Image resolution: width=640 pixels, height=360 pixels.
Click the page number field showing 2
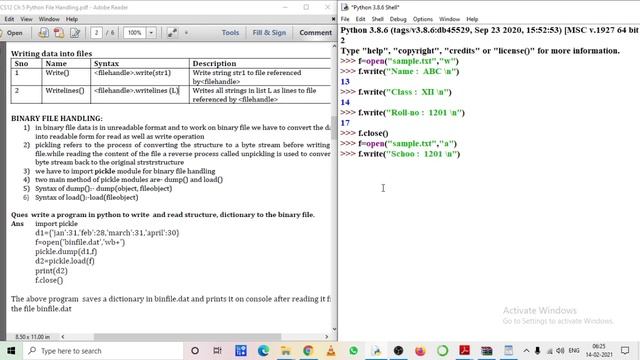[x=96, y=33]
